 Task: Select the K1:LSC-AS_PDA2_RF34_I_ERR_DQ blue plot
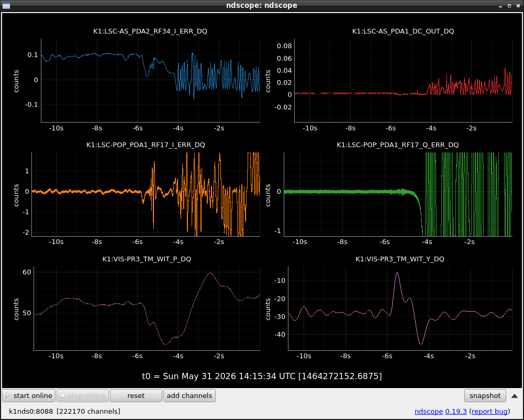coord(150,80)
